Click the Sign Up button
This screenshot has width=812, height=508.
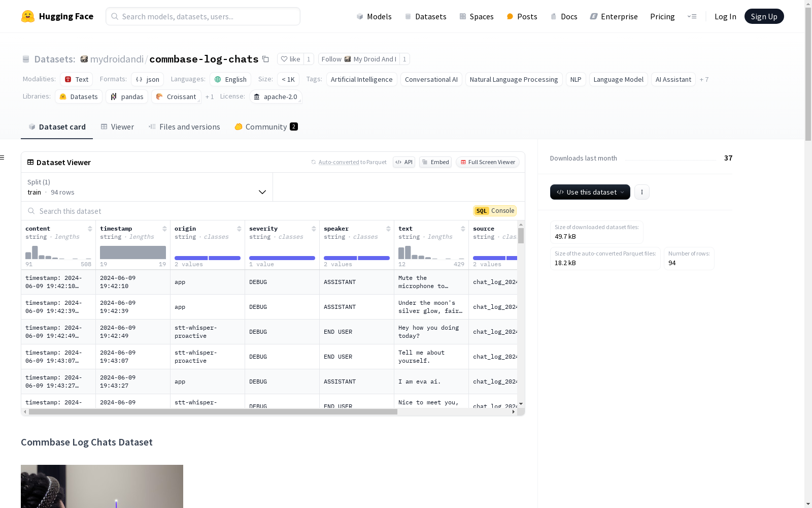(x=764, y=16)
